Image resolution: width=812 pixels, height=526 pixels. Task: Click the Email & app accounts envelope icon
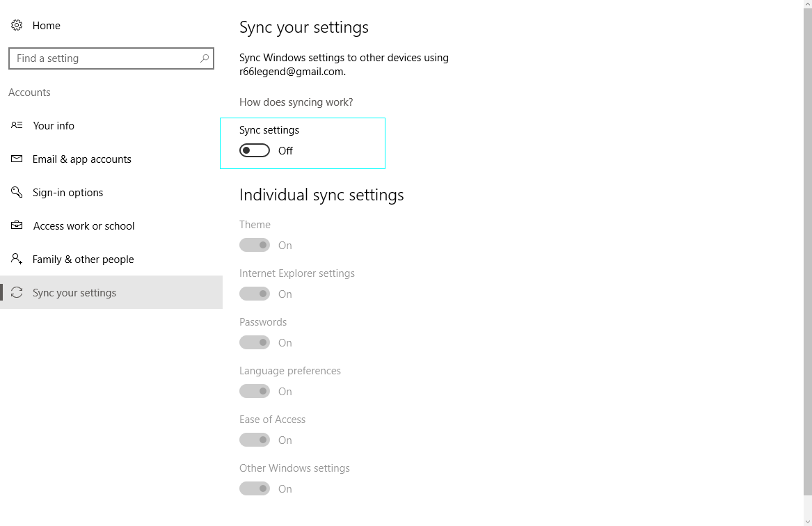coord(17,159)
